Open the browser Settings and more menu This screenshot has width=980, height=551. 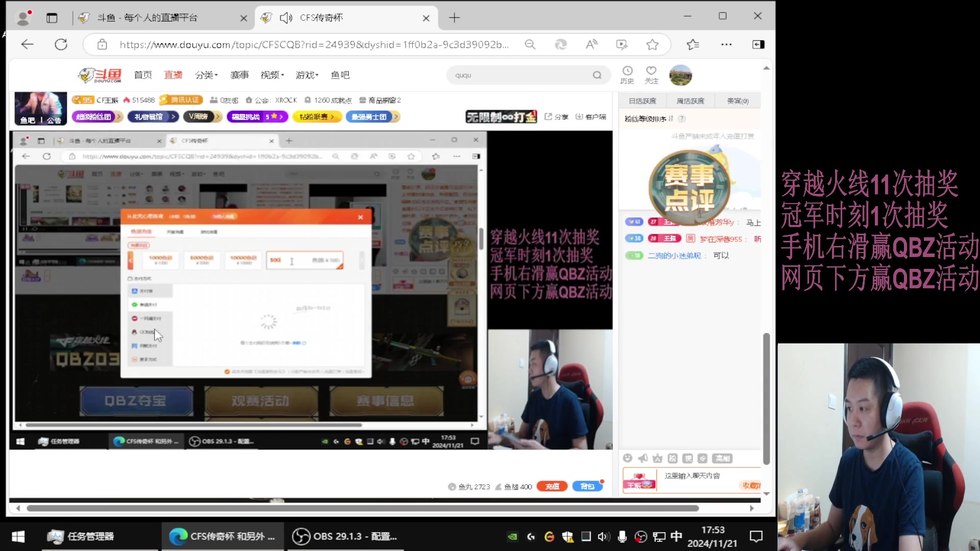click(726, 44)
